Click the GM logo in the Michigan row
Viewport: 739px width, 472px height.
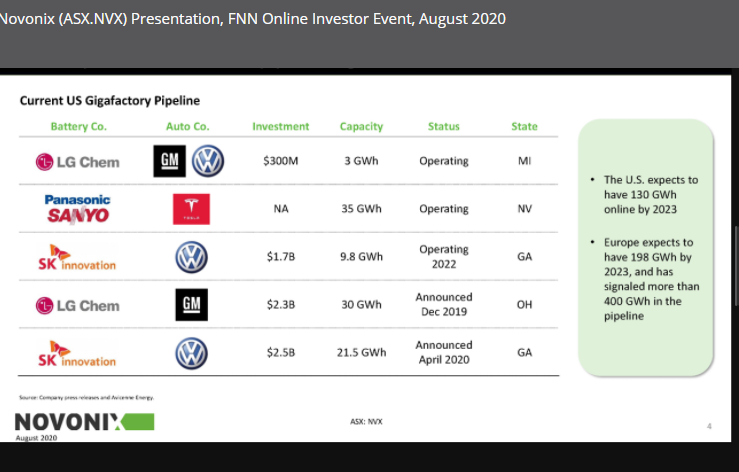pos(169,161)
